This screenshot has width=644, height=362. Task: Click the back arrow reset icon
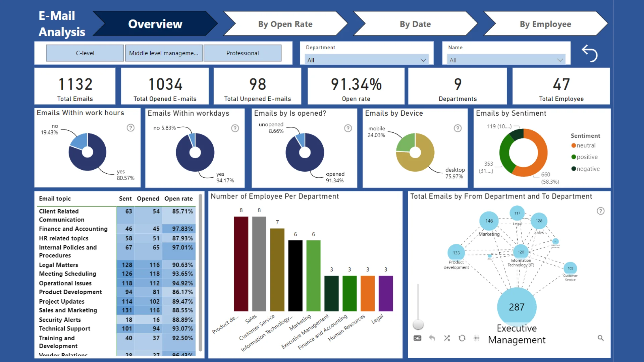590,53
